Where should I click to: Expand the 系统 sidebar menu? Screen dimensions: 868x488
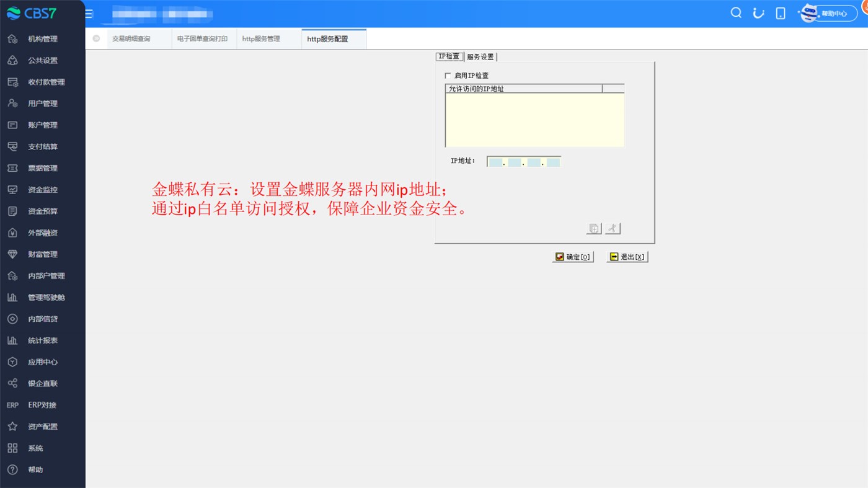tap(35, 448)
